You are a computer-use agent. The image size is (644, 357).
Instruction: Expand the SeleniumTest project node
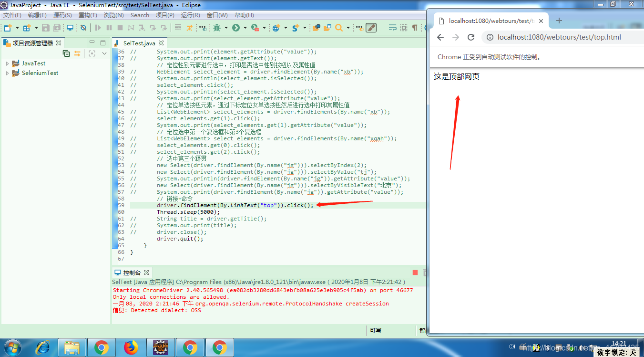coord(7,73)
